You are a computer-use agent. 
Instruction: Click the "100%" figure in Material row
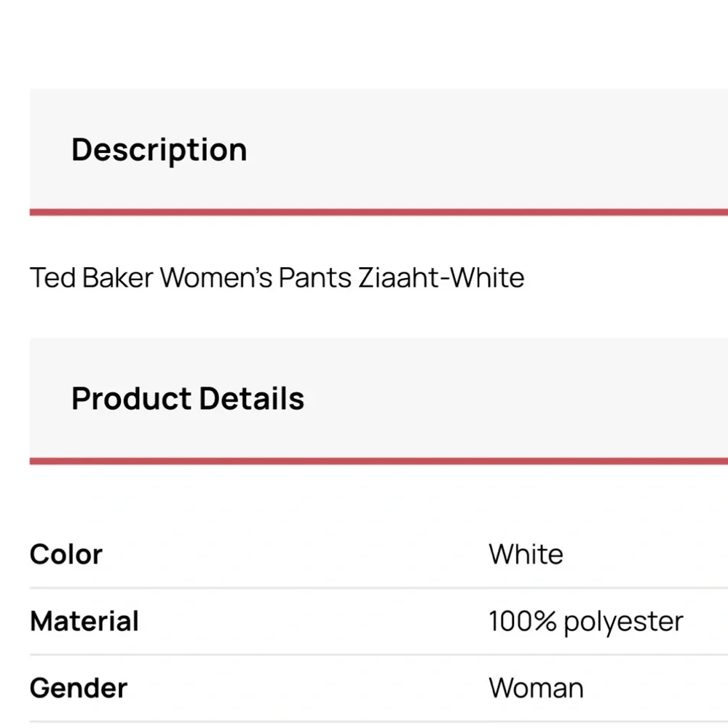(x=523, y=621)
